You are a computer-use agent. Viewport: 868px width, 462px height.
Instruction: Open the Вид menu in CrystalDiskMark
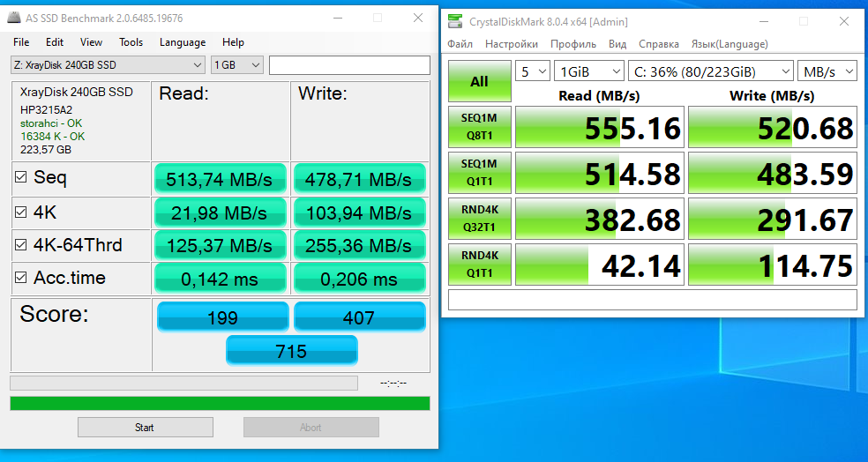tap(617, 44)
